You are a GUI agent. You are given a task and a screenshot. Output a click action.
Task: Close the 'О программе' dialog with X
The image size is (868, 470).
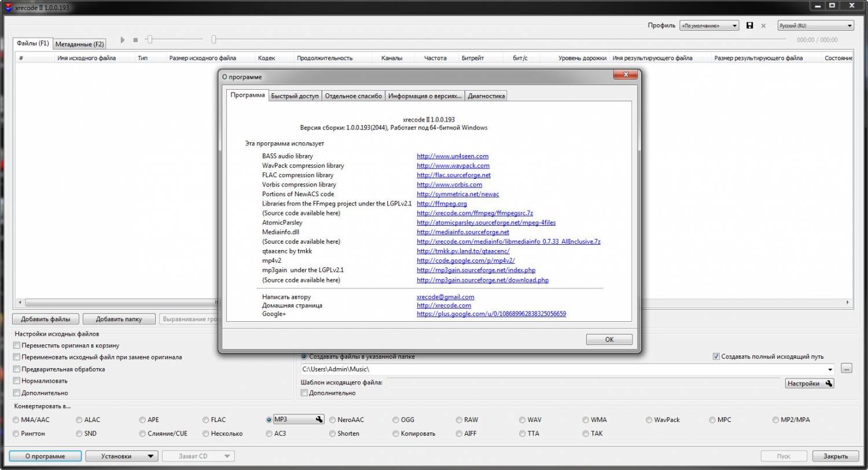pyautogui.click(x=626, y=75)
